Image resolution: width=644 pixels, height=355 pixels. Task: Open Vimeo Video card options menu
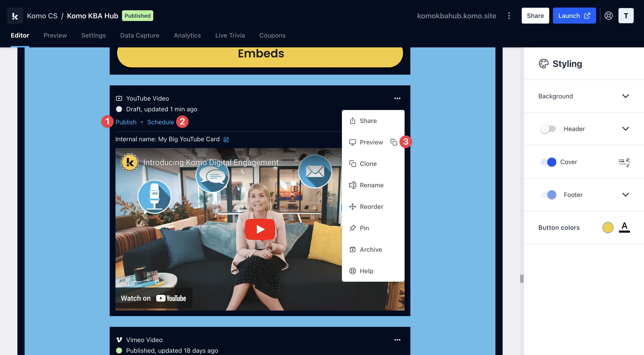coord(397,340)
